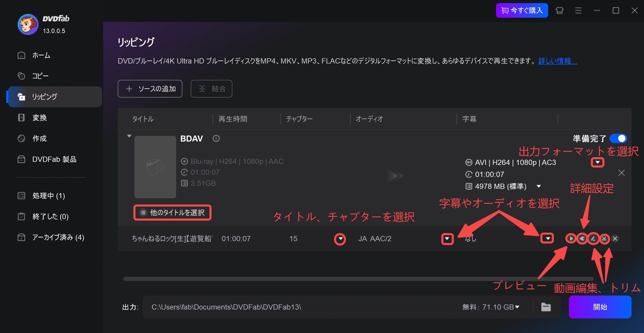644x333 pixels.
Task: Click 他のタイトルを選択 button
Action: pyautogui.click(x=172, y=213)
